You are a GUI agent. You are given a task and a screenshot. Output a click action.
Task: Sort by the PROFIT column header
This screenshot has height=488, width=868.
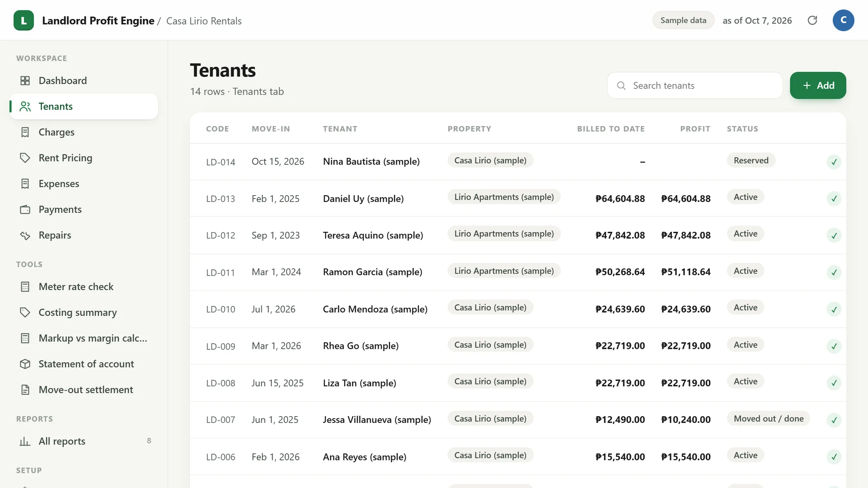pyautogui.click(x=695, y=129)
